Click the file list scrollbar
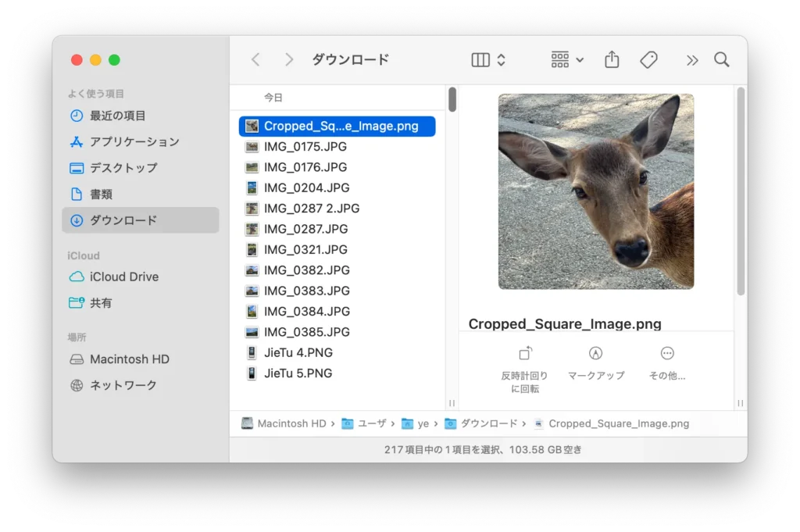 coord(452,99)
